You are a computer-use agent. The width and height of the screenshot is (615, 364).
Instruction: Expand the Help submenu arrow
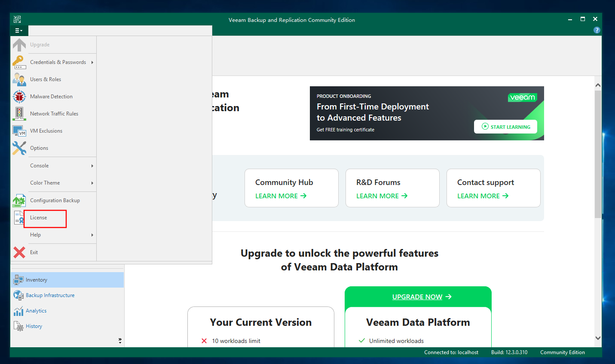[x=92, y=235]
